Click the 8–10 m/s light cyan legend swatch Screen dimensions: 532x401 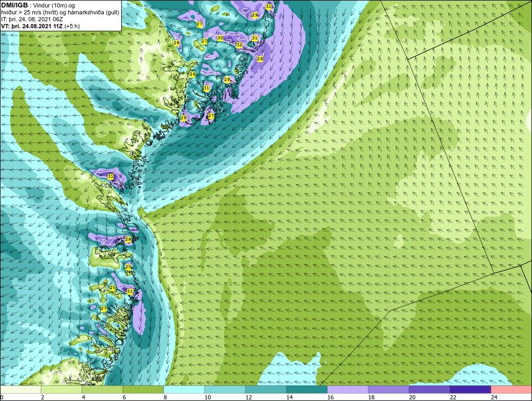point(184,389)
